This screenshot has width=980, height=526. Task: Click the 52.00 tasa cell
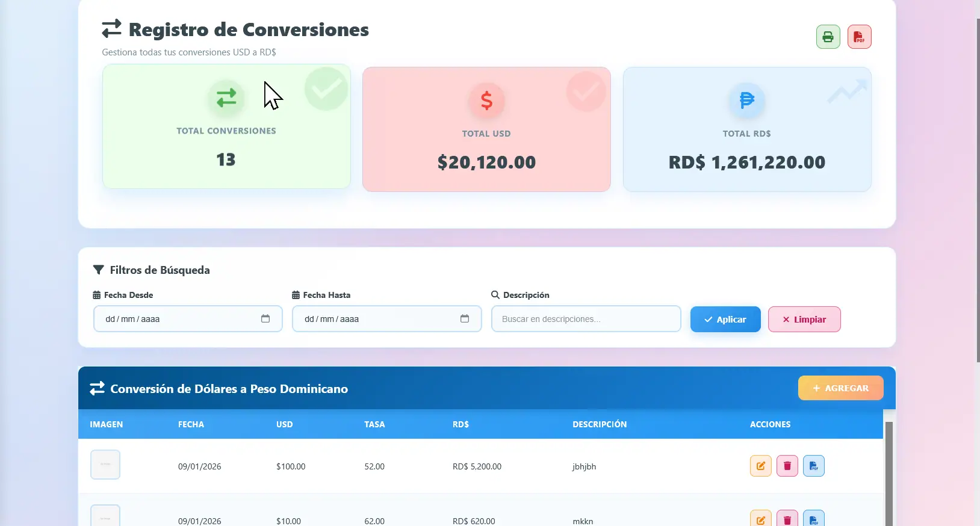[x=374, y=466]
